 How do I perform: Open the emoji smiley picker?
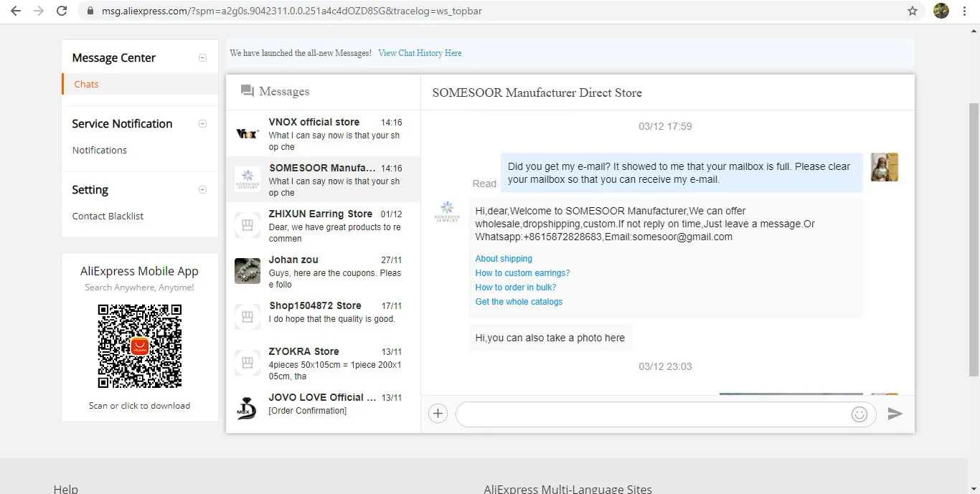click(859, 414)
